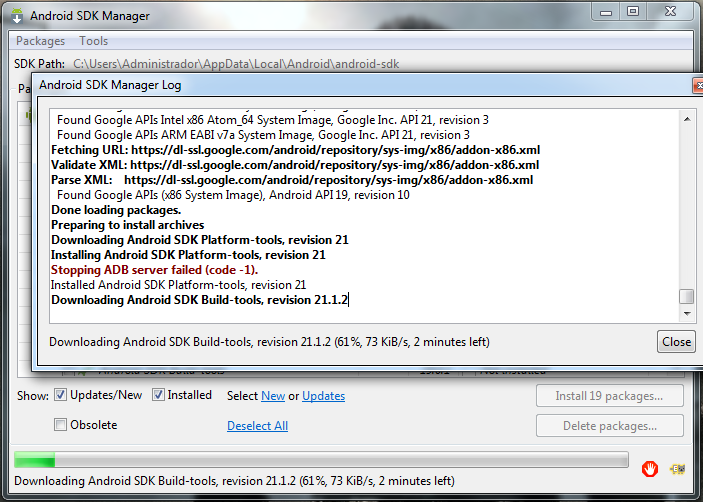The width and height of the screenshot is (703, 502).
Task: Click the log dialog download status text
Action: click(269, 342)
